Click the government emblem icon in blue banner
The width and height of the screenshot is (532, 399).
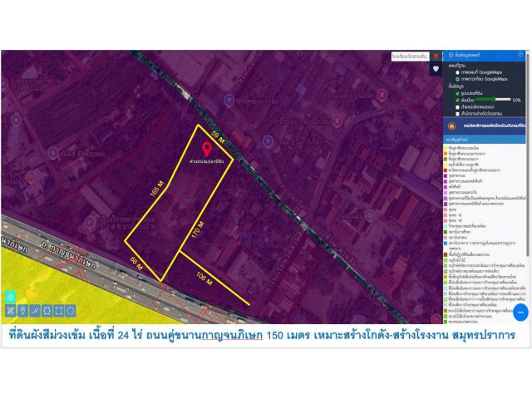click(452, 126)
